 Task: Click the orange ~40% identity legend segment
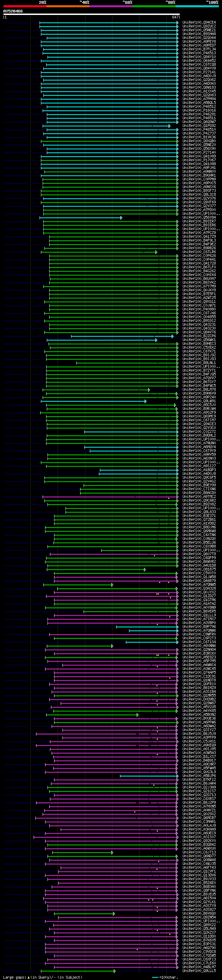pyautogui.click(x=68, y=6)
